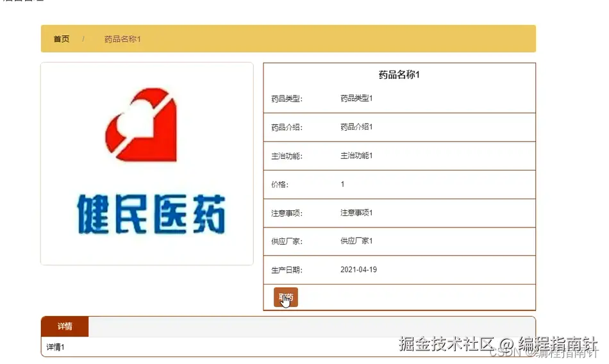Click the 详情1 description text
This screenshot has height=364, width=609.
55,347
